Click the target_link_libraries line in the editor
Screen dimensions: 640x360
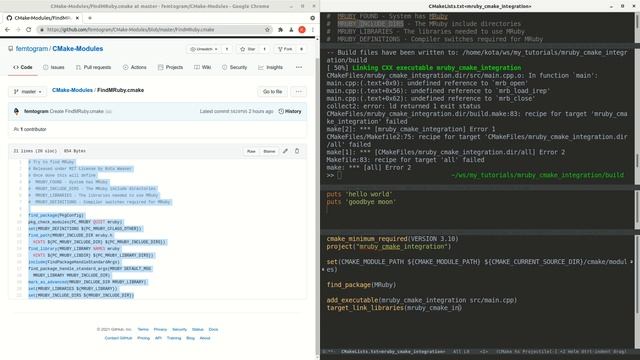click(x=394, y=308)
